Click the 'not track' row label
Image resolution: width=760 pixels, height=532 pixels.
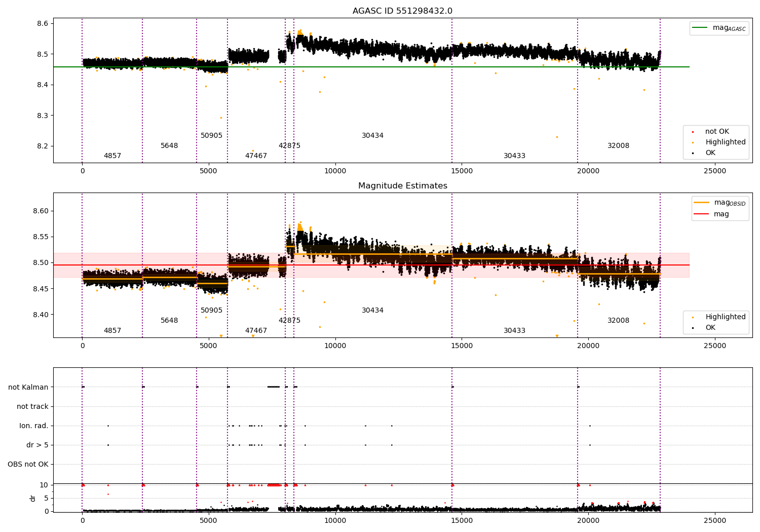pyautogui.click(x=32, y=407)
